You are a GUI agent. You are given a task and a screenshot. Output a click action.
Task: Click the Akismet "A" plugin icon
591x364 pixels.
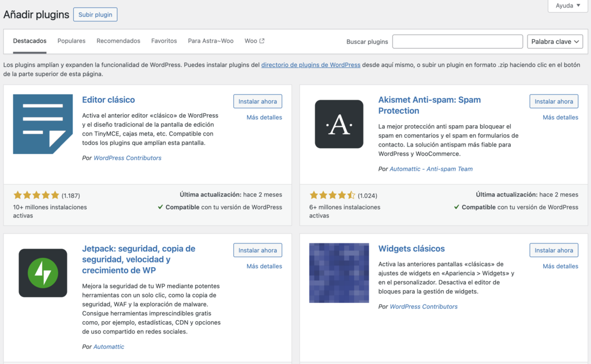(339, 123)
